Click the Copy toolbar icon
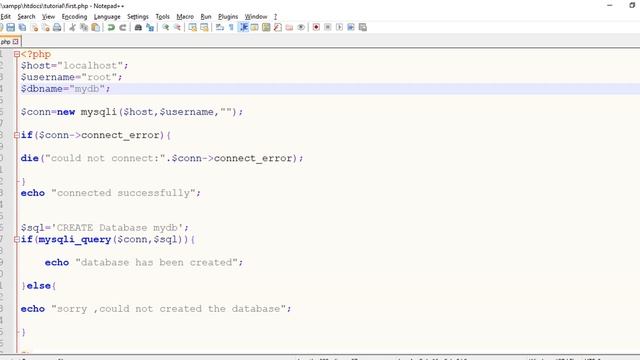The height and width of the screenshot is (360, 640). [84, 27]
